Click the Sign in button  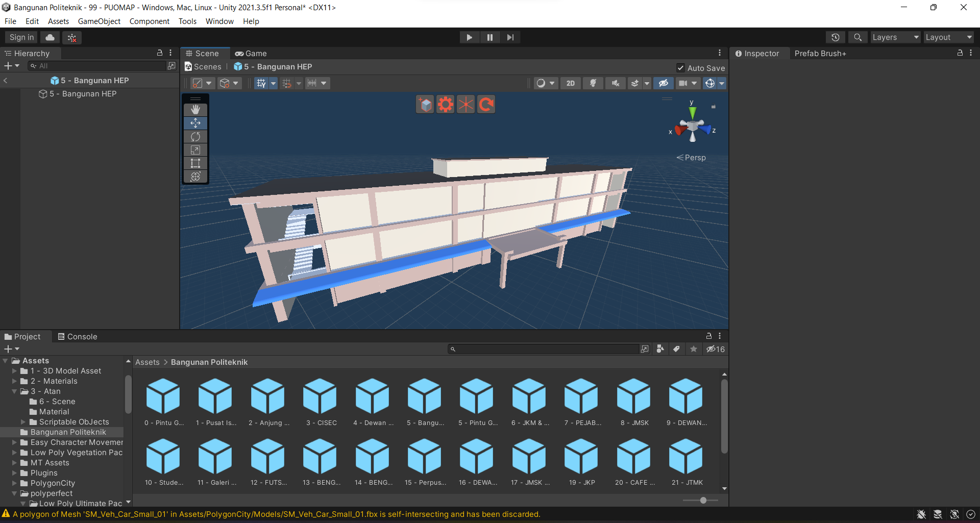(x=21, y=37)
